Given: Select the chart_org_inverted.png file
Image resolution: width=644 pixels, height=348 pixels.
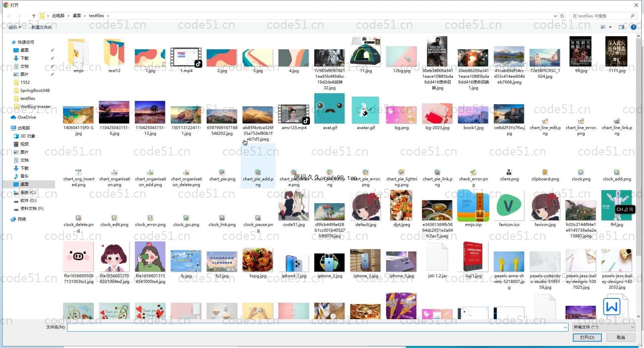Looking at the screenshot, I should 78,172.
